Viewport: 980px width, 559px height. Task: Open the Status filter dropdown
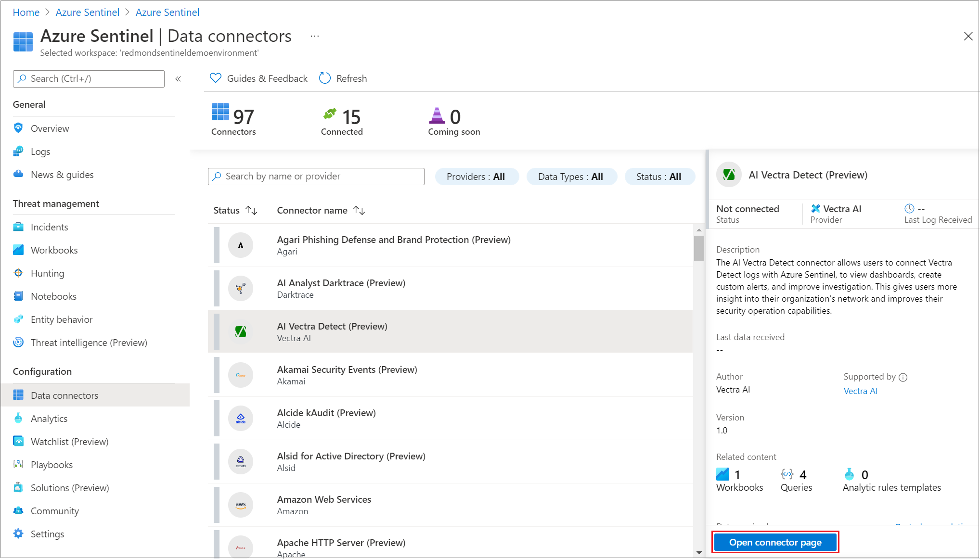(659, 176)
